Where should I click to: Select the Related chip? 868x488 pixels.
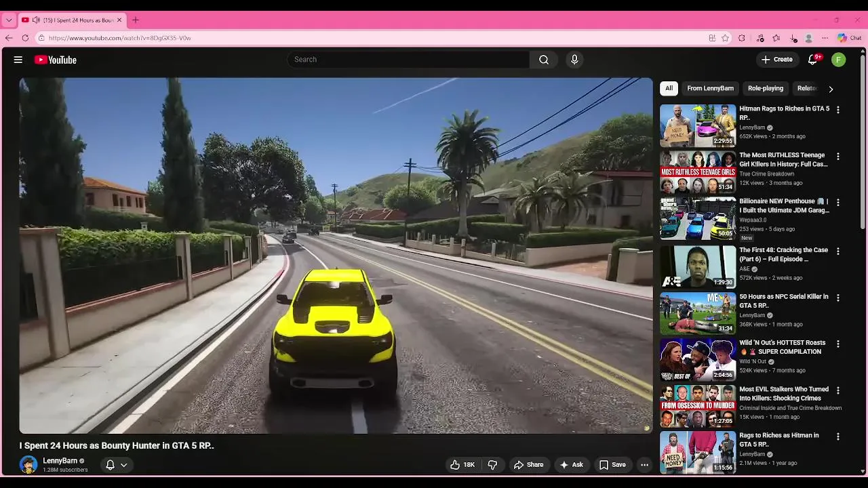[807, 88]
